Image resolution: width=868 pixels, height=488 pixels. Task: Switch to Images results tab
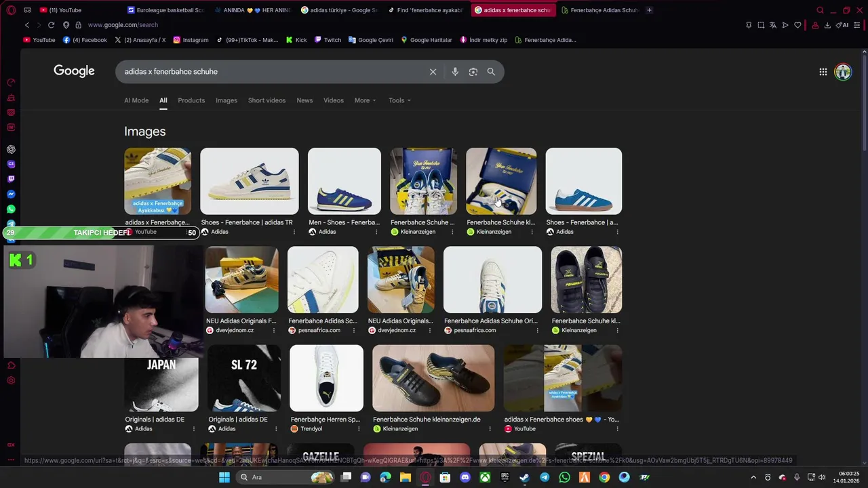(226, 100)
